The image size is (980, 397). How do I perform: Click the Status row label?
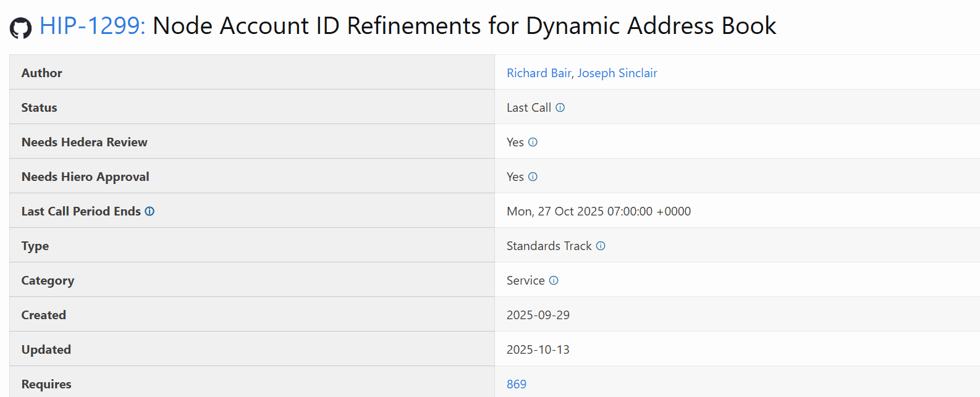click(39, 107)
